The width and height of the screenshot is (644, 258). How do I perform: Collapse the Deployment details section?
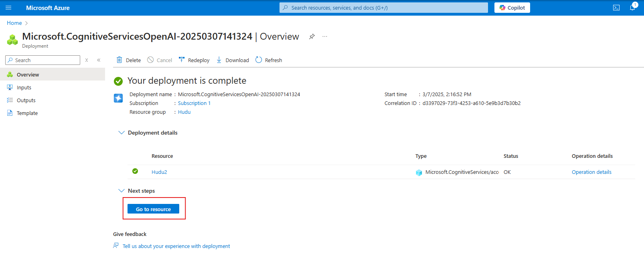122,133
